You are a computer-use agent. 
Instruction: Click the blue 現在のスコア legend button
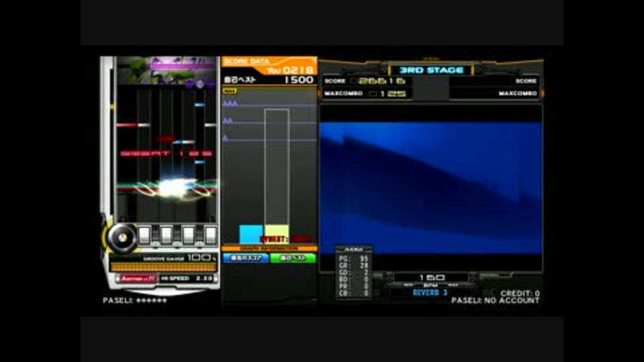tap(246, 257)
